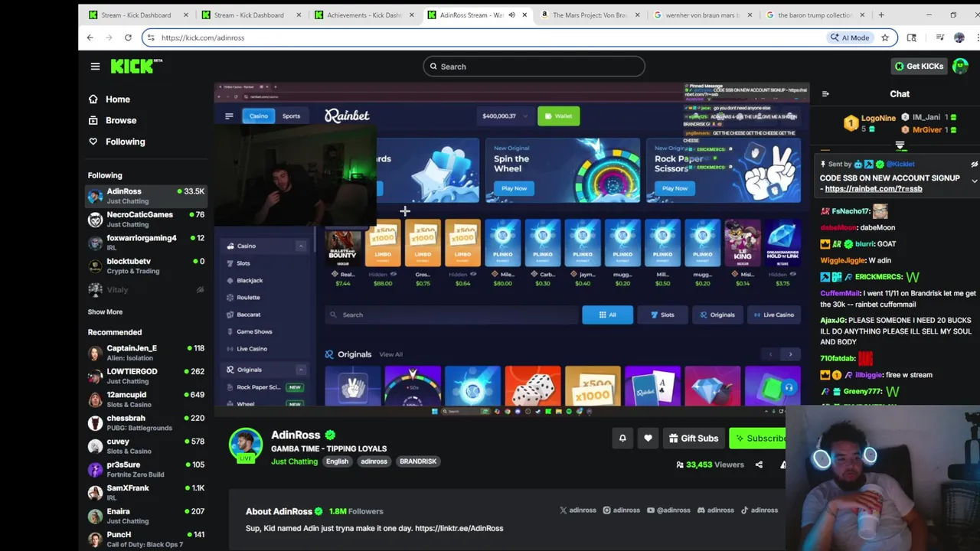The height and width of the screenshot is (551, 980).
Task: Expand Show More in Following list
Action: (105, 312)
